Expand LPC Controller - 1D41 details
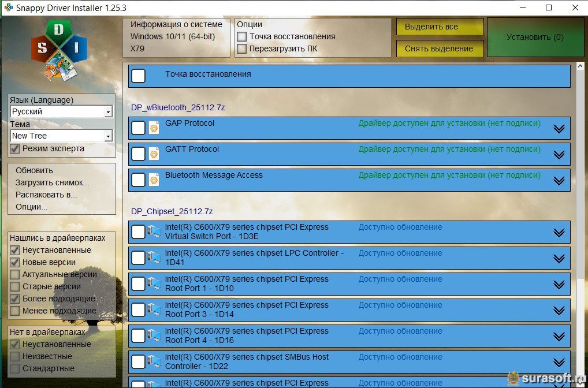 (559, 259)
